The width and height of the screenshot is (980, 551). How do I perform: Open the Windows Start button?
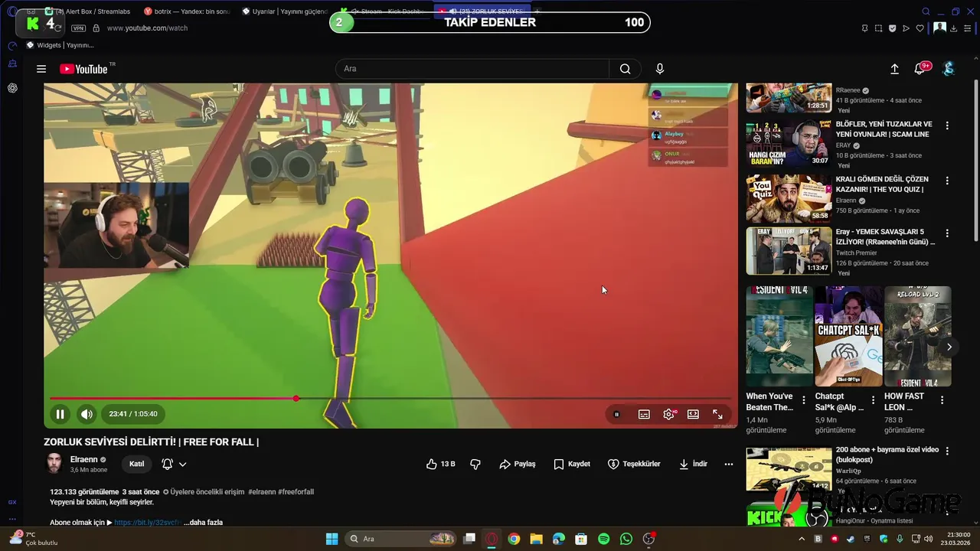pos(332,539)
